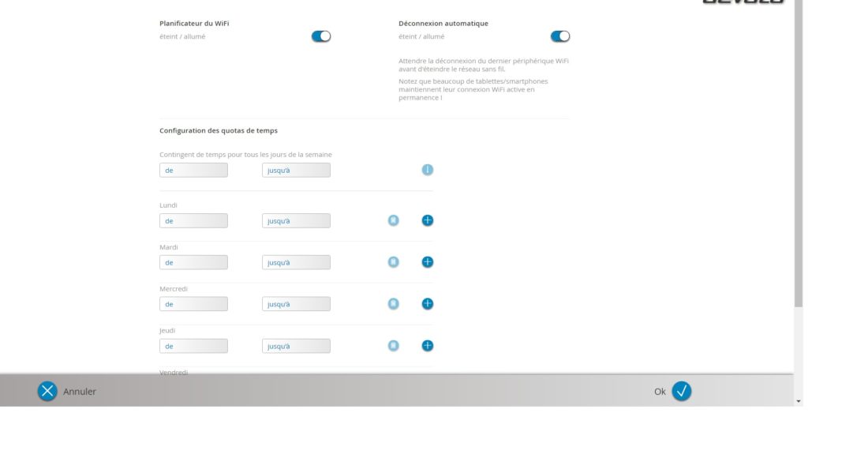868x473 pixels.
Task: Click the page's vertical scrollbar
Action: (x=798, y=158)
